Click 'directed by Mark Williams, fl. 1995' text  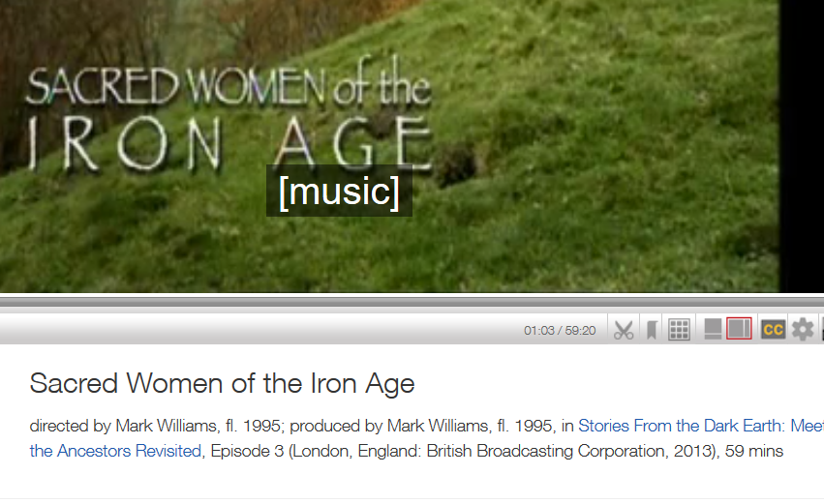coord(155,426)
